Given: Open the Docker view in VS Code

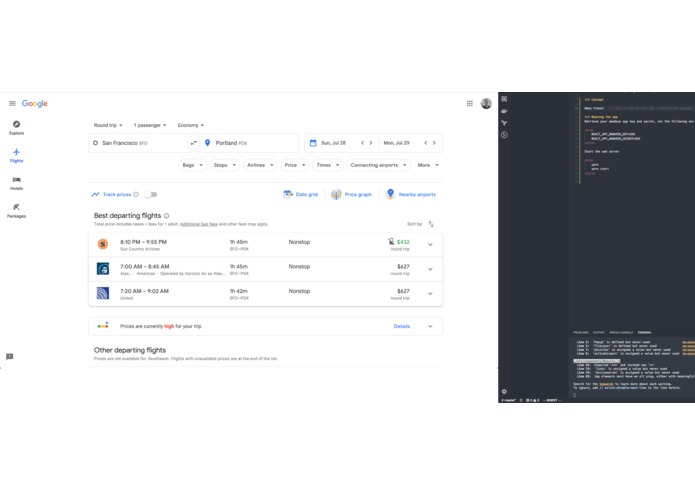Looking at the screenshot, I should [504, 111].
